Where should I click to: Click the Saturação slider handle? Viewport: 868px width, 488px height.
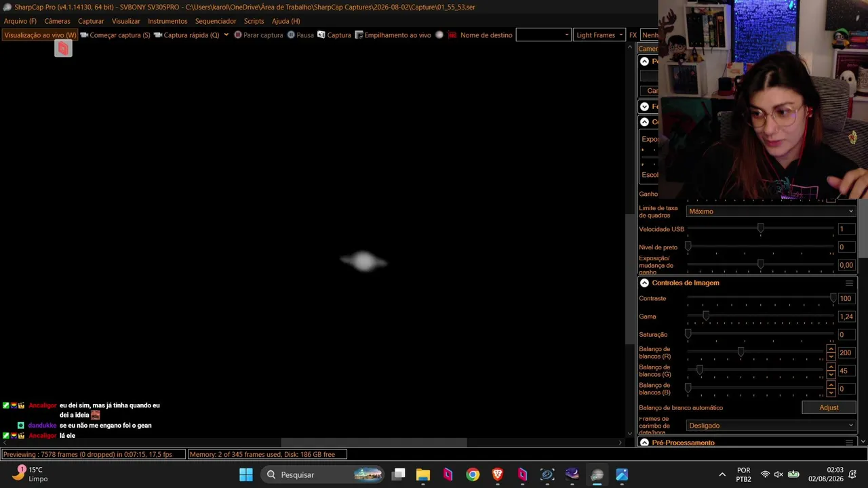pyautogui.click(x=688, y=334)
